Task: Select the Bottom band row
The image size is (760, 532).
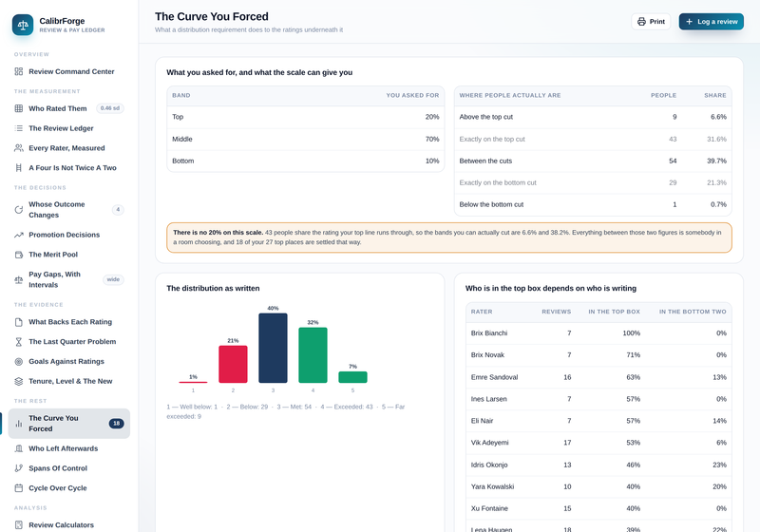Action: point(305,161)
